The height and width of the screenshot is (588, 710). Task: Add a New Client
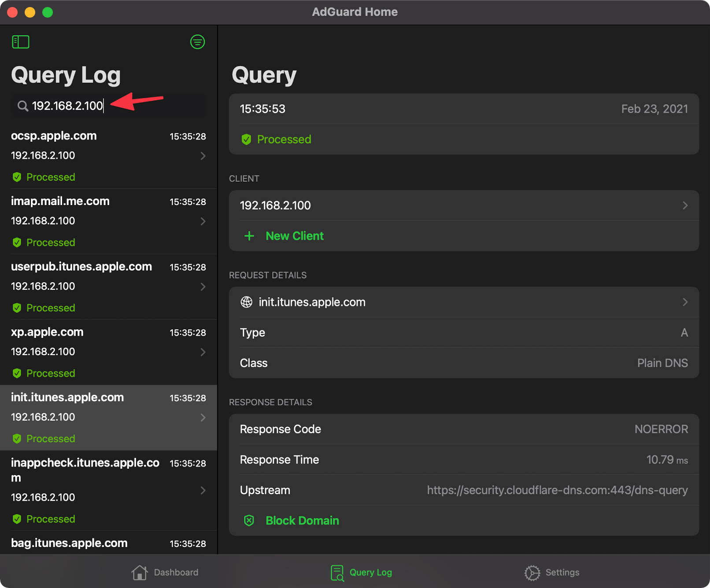pyautogui.click(x=295, y=236)
